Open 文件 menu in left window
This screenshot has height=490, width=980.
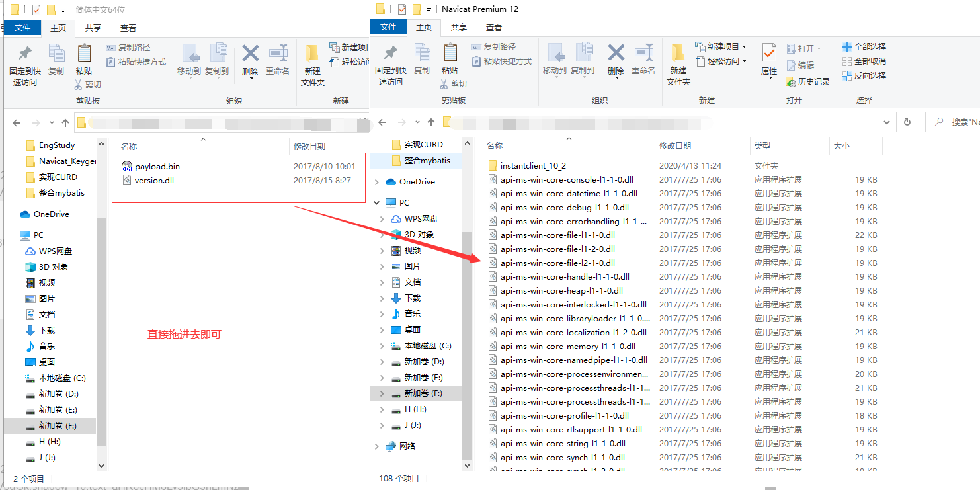pos(22,28)
